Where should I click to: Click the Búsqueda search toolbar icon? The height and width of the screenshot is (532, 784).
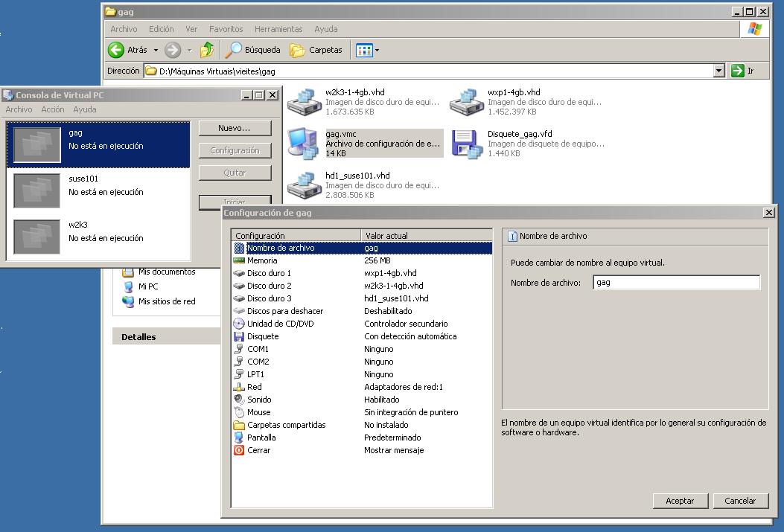[x=234, y=50]
